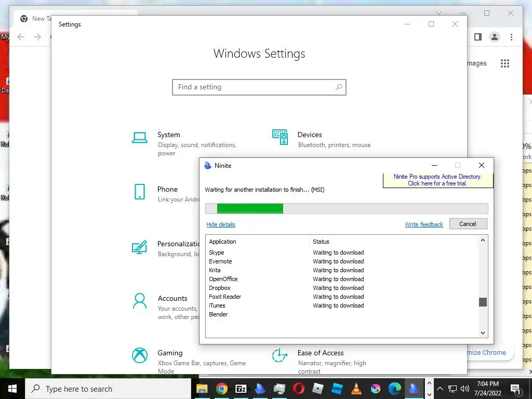Select the Foxit Reader row
The image size is (532, 399).
click(x=342, y=297)
